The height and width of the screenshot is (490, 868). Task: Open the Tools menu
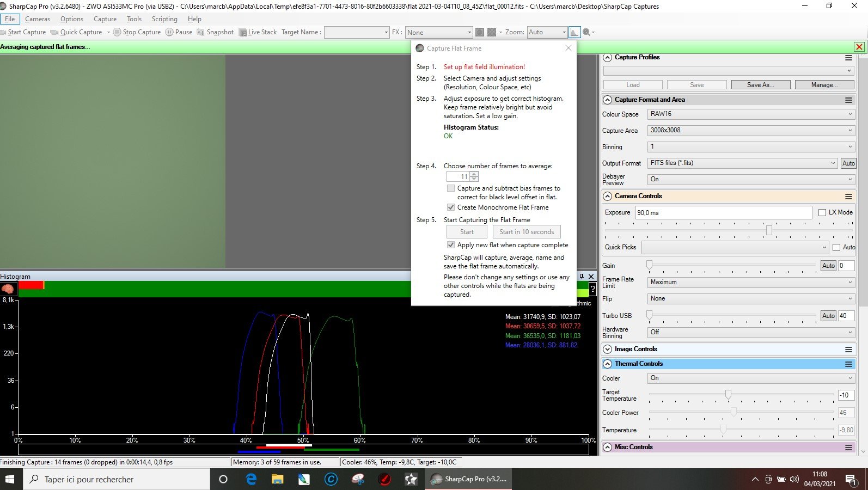click(x=135, y=19)
